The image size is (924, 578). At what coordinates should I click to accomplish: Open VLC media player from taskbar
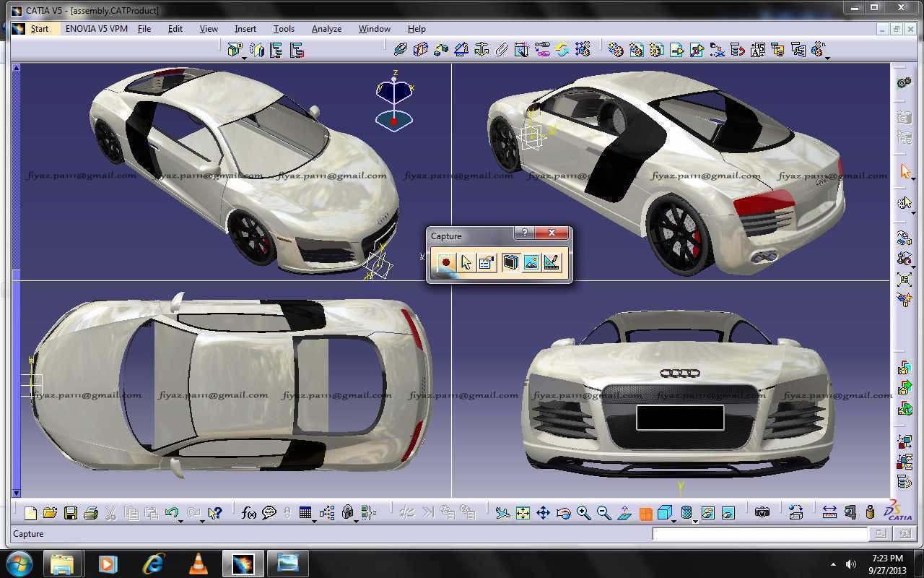198,564
